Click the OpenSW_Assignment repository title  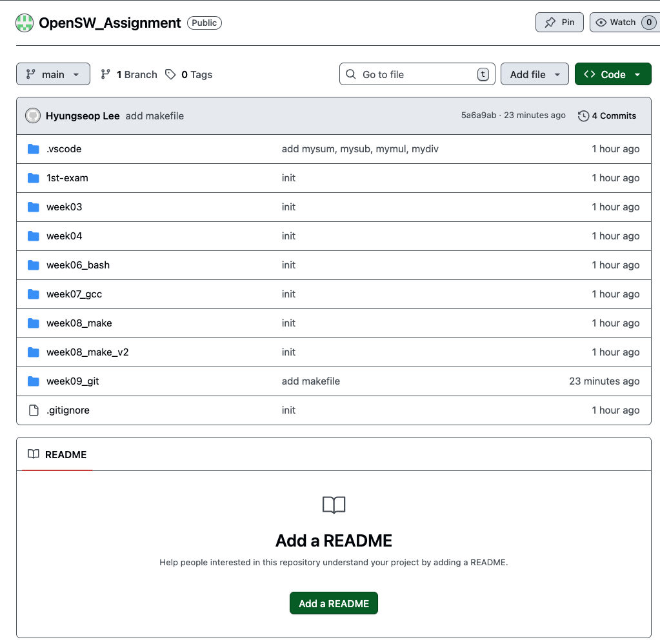coord(110,23)
